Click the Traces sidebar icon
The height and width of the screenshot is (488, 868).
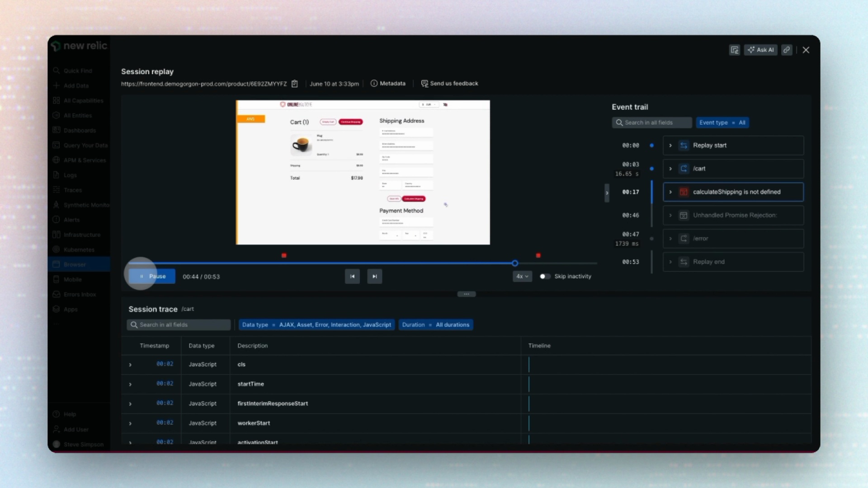(x=56, y=190)
